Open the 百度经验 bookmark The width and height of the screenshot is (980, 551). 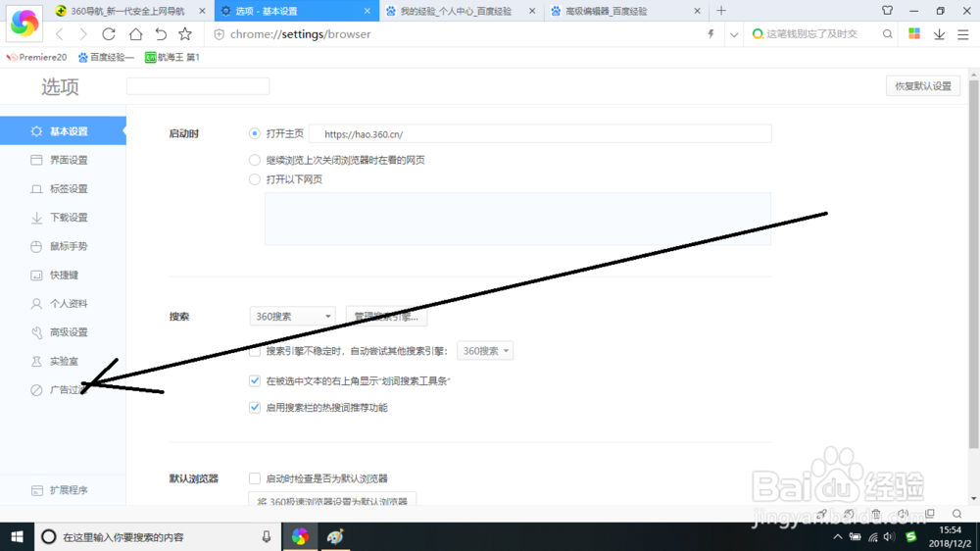[x=106, y=57]
